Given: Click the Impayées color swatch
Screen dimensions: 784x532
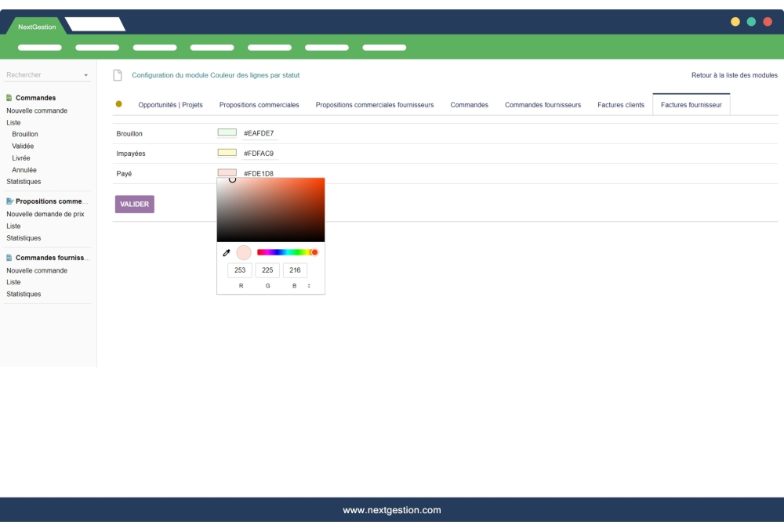Looking at the screenshot, I should tap(228, 154).
